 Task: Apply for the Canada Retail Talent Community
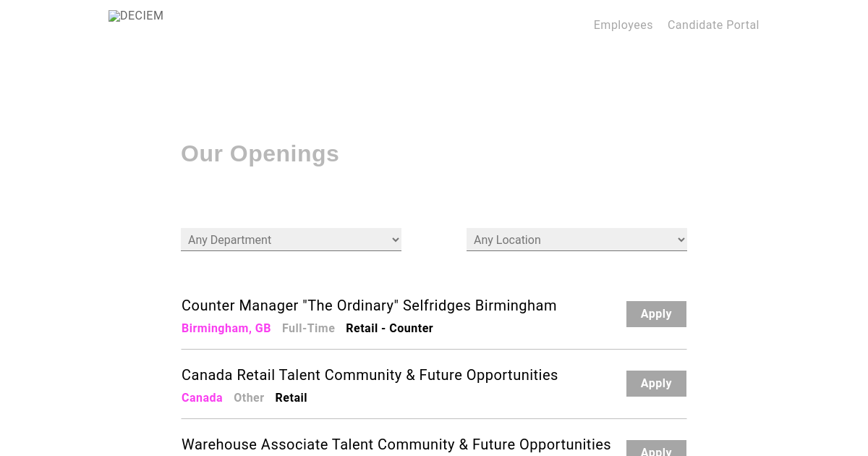[x=656, y=384]
